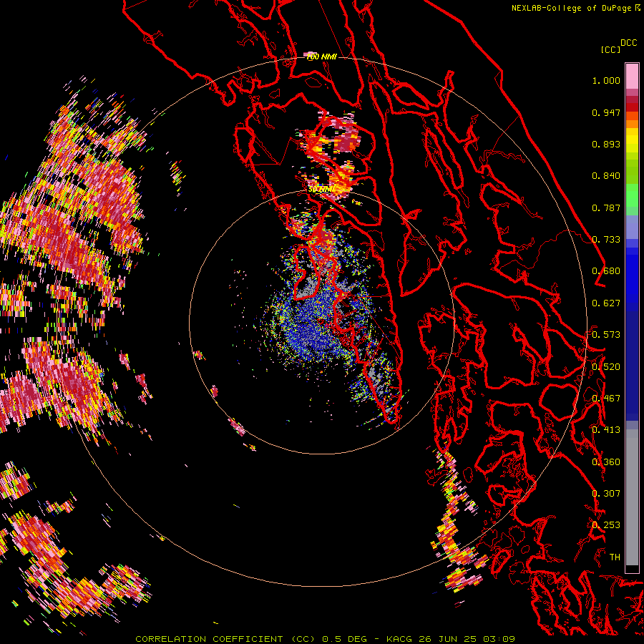644x644 pixels.
Task: Click the 50 NMI range ring label
Action: point(321,190)
